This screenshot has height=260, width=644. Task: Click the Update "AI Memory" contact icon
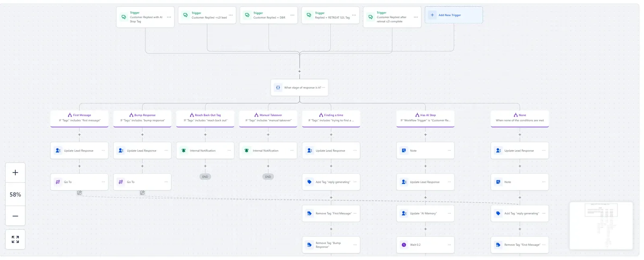[x=404, y=213]
